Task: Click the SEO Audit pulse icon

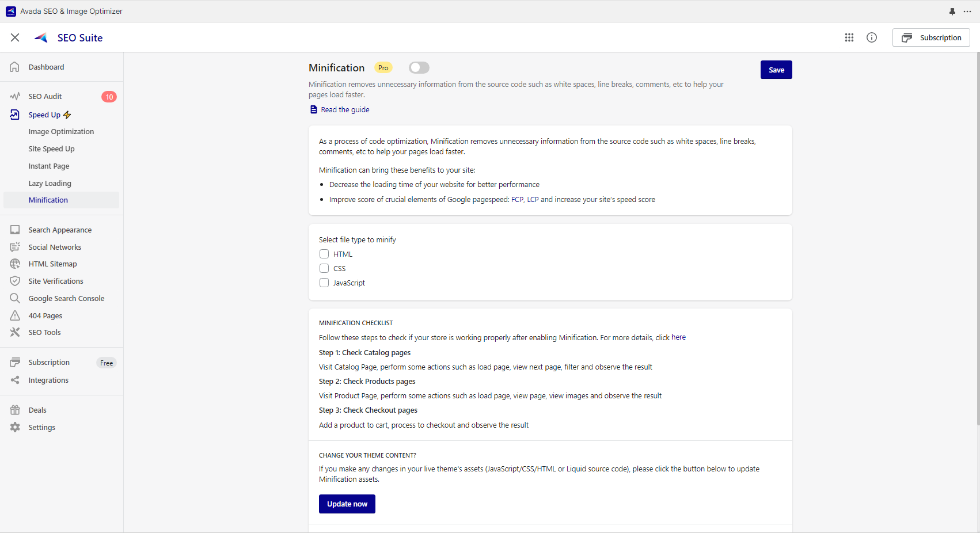Action: tap(15, 96)
